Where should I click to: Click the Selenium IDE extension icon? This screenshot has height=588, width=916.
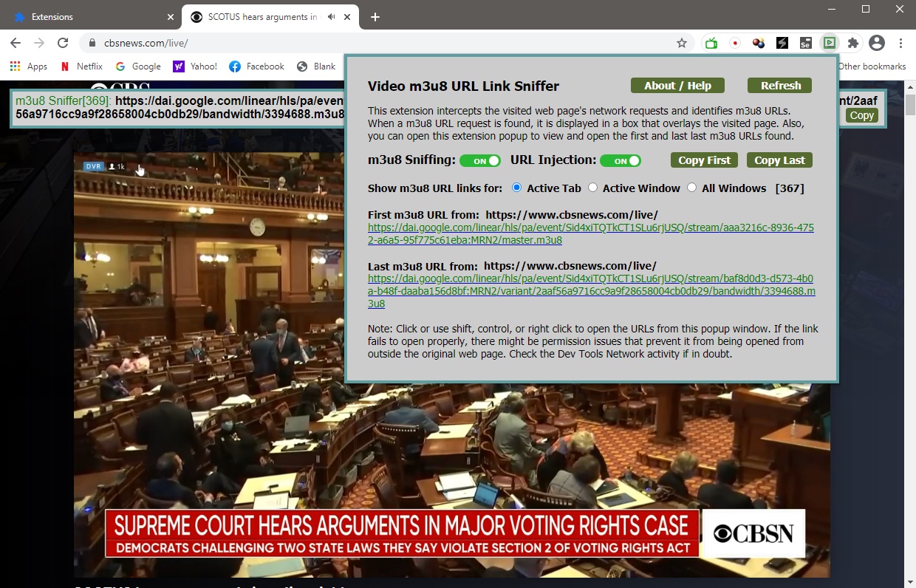[x=805, y=43]
